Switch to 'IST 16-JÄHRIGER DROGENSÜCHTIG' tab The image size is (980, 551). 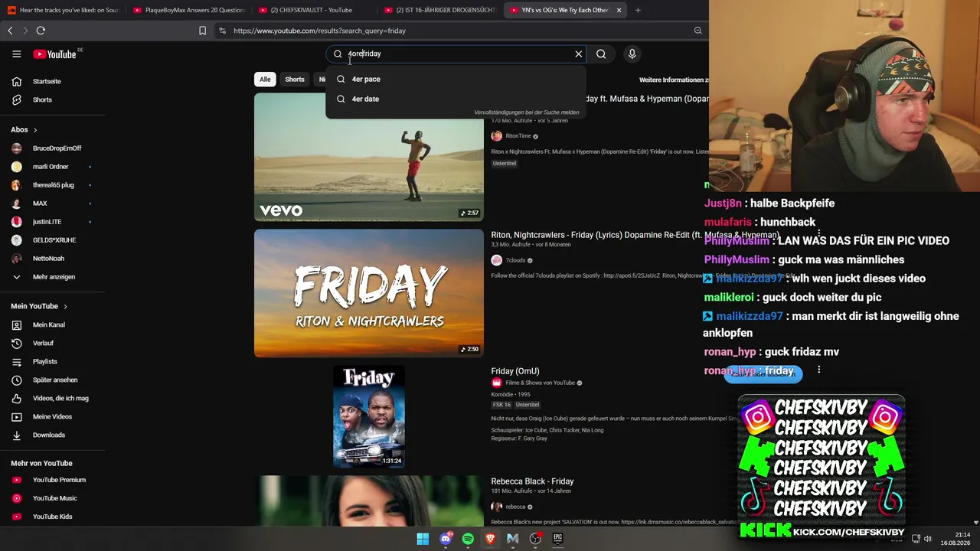click(x=439, y=10)
